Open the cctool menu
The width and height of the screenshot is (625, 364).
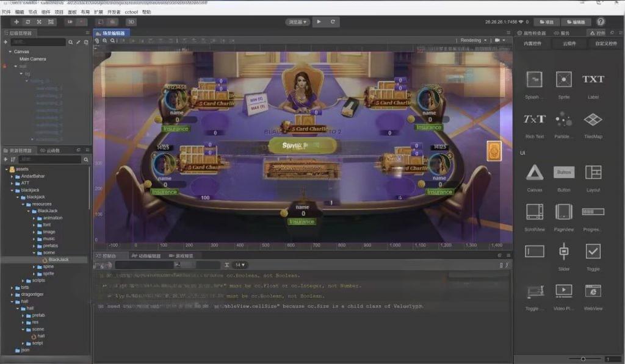click(131, 12)
